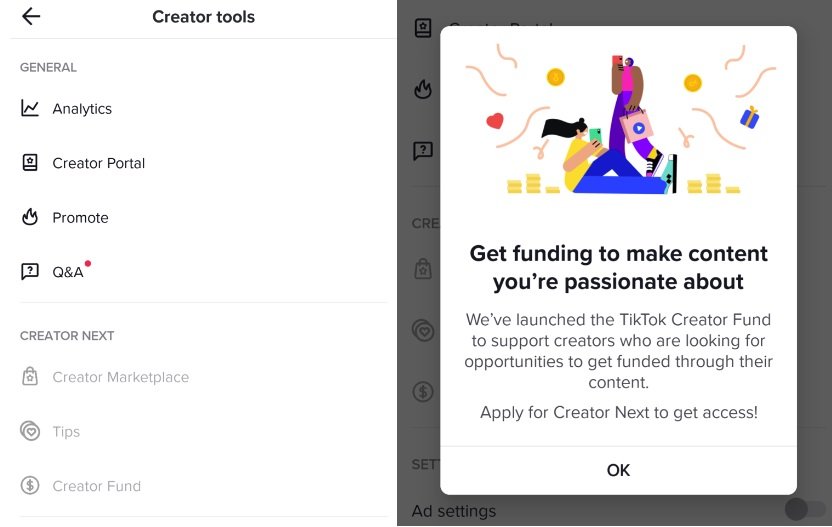Open the Creator Portal entry
832x527 pixels.
click(x=204, y=162)
